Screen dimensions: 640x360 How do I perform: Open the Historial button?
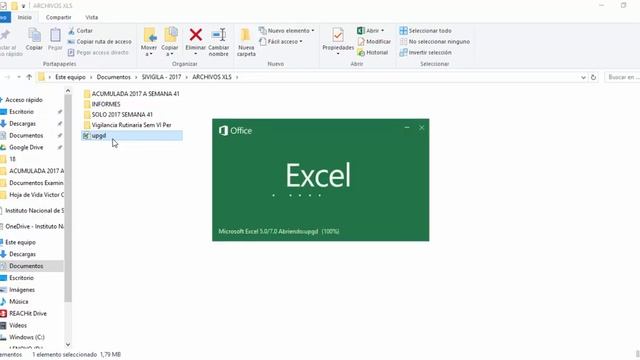372,53
